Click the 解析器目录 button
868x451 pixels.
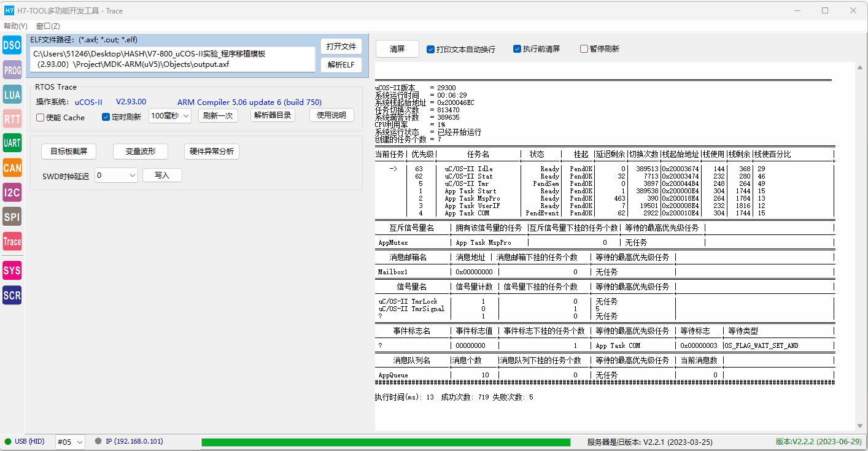click(x=273, y=115)
